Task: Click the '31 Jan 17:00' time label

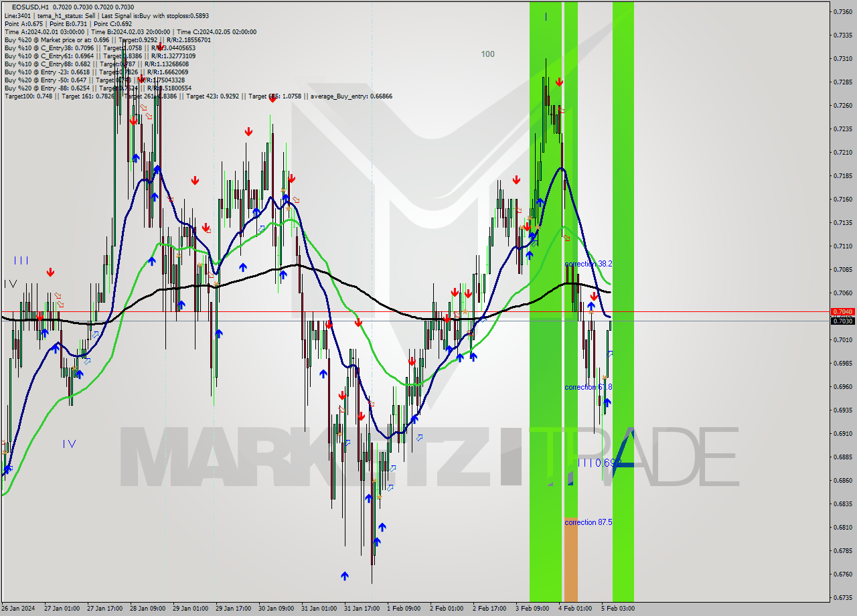Action: (362, 609)
